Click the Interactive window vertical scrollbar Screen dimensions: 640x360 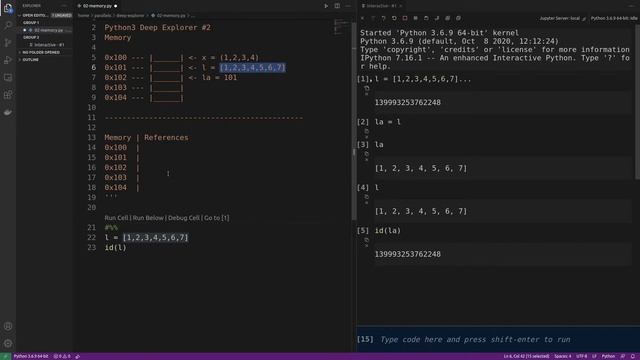tap(637, 102)
